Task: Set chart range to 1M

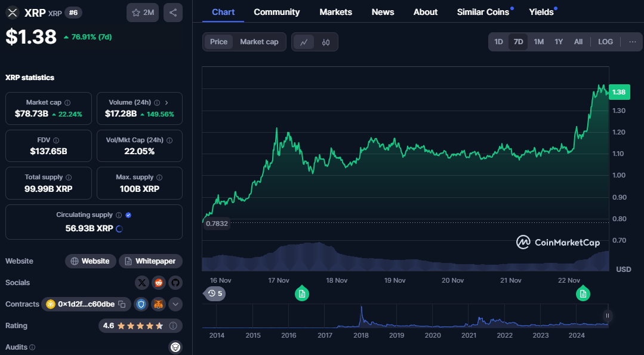Action: point(539,42)
